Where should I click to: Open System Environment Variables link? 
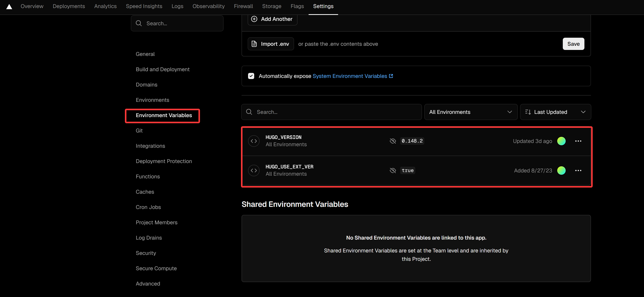(x=350, y=76)
